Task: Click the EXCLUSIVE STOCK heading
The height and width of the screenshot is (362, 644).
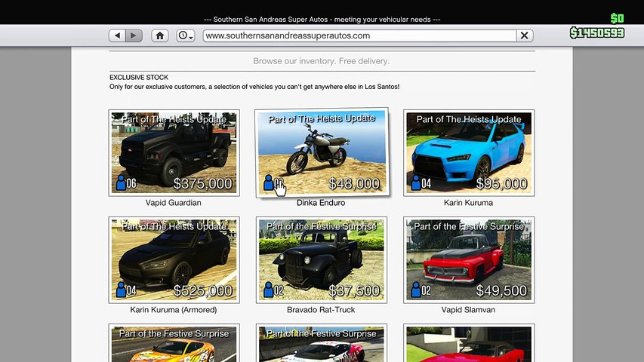Action: pos(139,77)
